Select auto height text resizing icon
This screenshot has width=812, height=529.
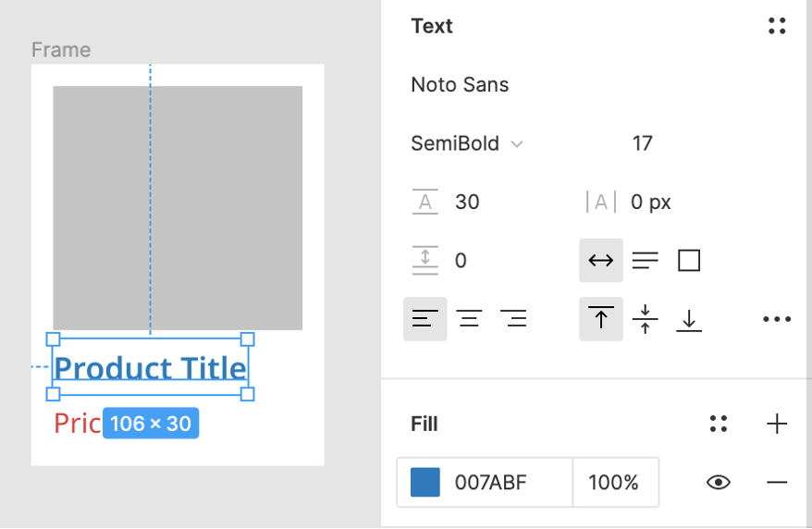point(645,261)
